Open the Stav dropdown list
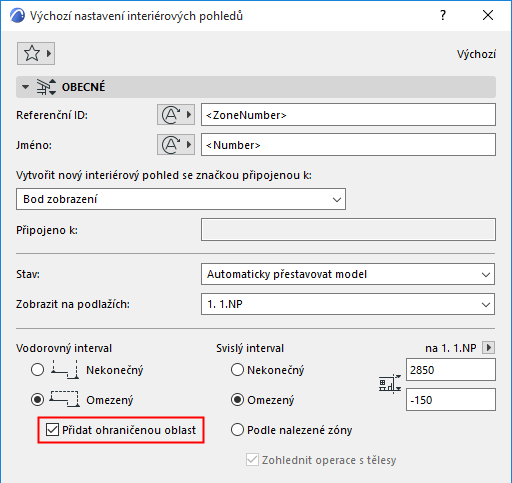512x483 pixels. tap(348, 274)
